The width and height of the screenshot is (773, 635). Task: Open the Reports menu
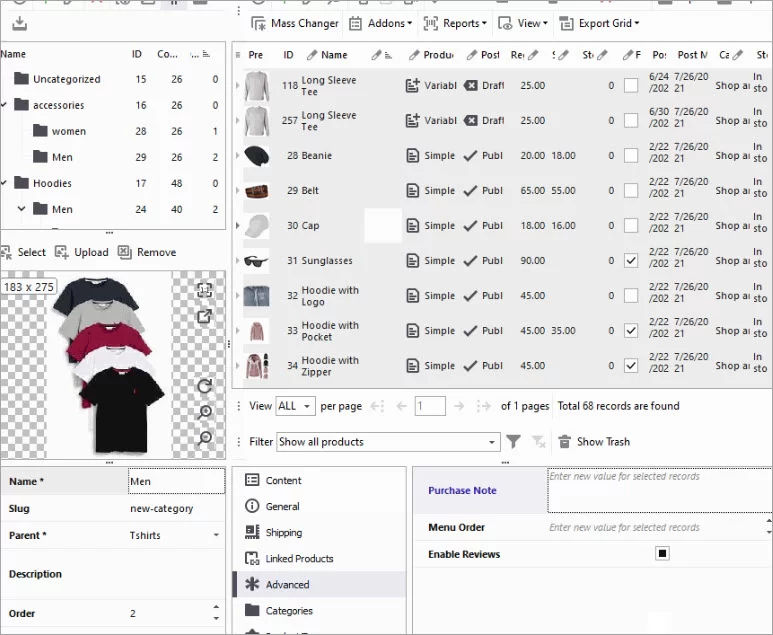[x=455, y=23]
